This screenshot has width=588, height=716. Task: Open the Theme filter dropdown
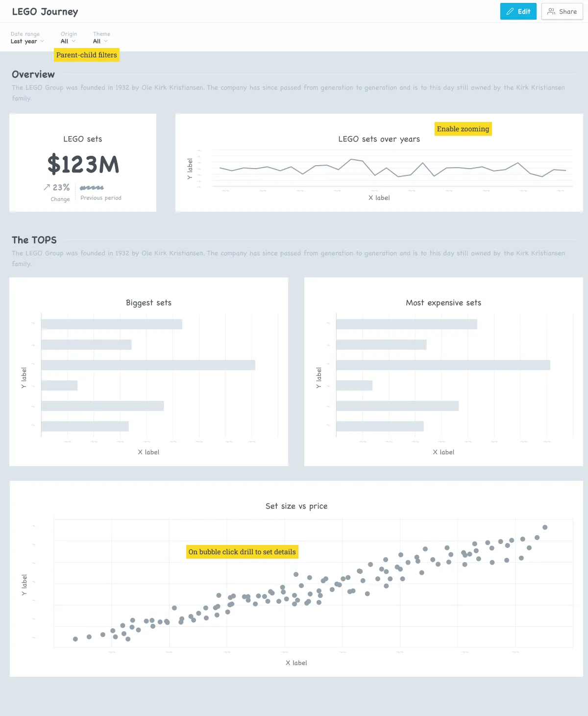coord(99,41)
